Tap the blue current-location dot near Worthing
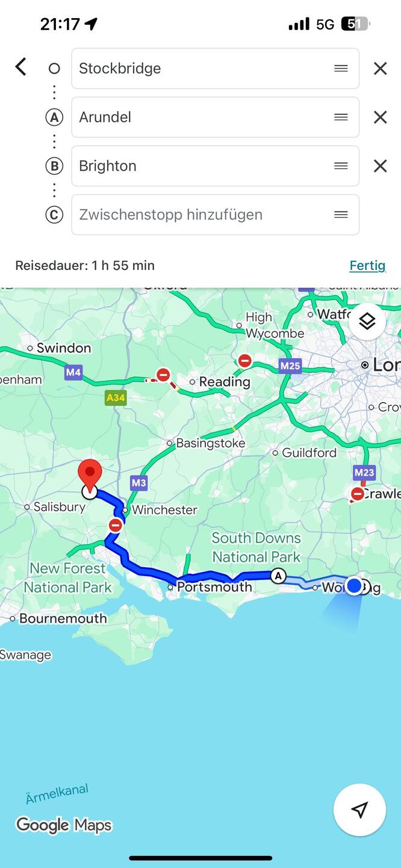Screen dimensions: 401x868 pos(355,585)
